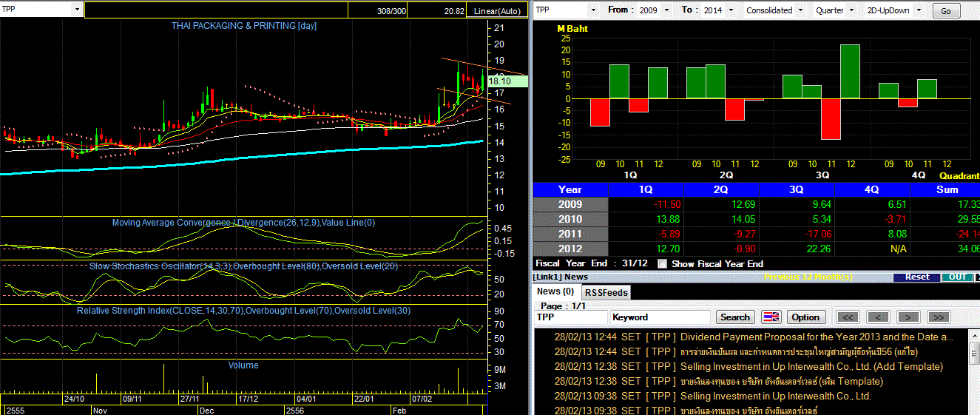This screenshot has height=415, width=980.
Task: Jump to first news page with << button
Action: coord(848,317)
